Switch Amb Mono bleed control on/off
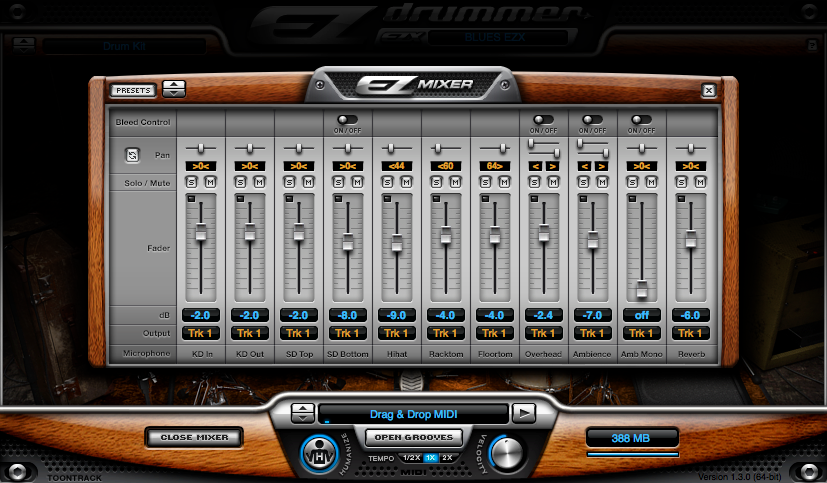Viewport: 827px width, 483px height. tap(641, 120)
